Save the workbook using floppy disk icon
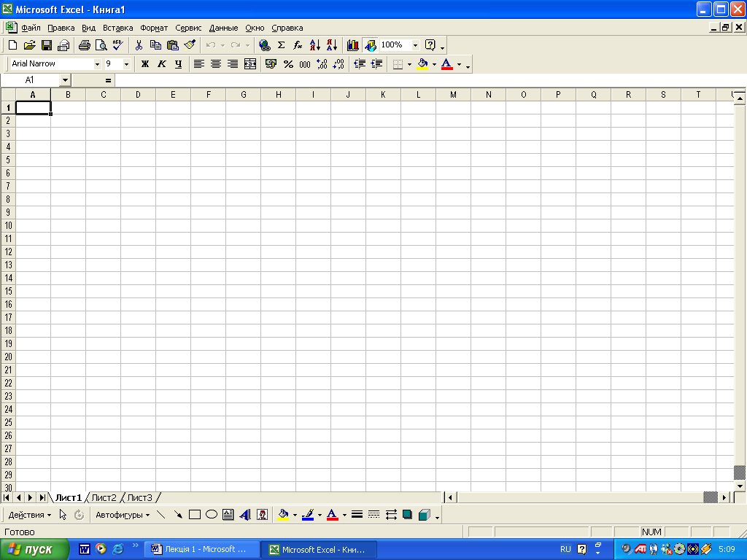 point(46,45)
